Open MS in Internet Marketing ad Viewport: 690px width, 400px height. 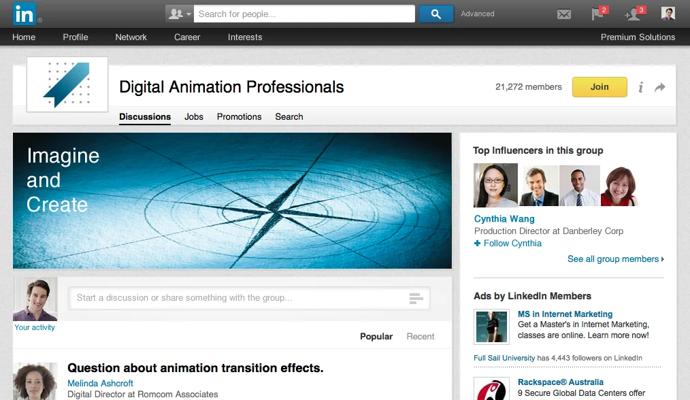565,314
